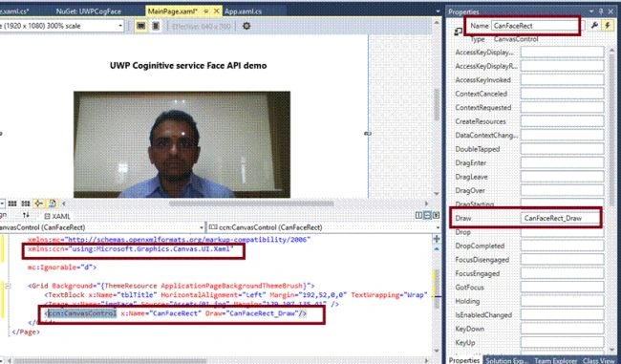Click the ContextRequested event input field
Image resolution: width=621 pixels, height=364 pixels.
[x=562, y=107]
